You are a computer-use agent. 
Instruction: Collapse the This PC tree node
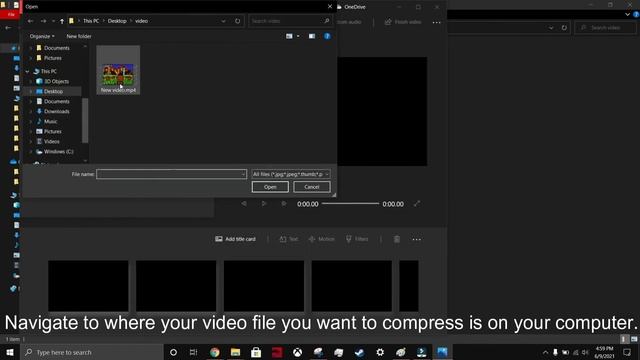coord(27,71)
